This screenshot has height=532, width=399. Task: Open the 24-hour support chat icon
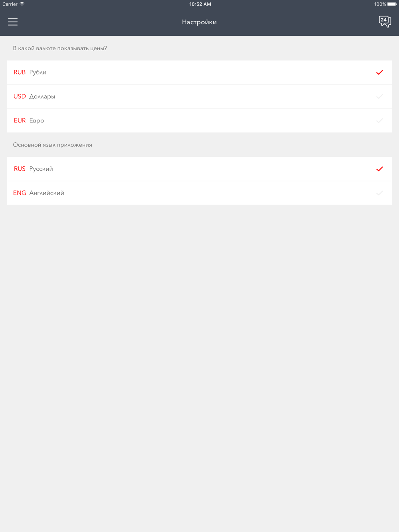385,22
